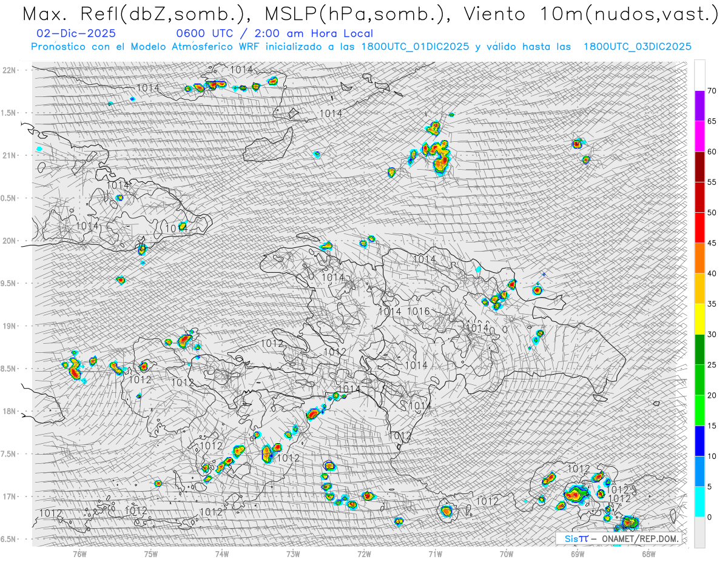Viewport: 728px width, 562px height.
Task: Click the 74W longitude axis label
Action: [222, 554]
